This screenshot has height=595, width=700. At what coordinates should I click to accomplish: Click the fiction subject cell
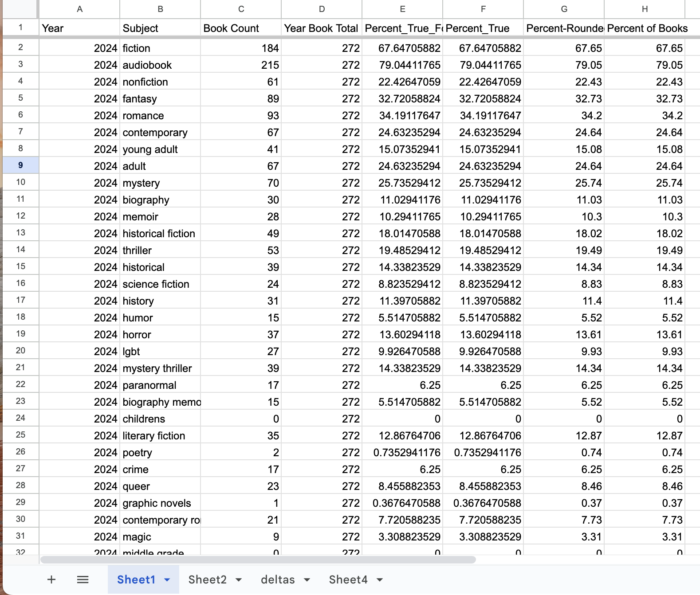pyautogui.click(x=160, y=48)
